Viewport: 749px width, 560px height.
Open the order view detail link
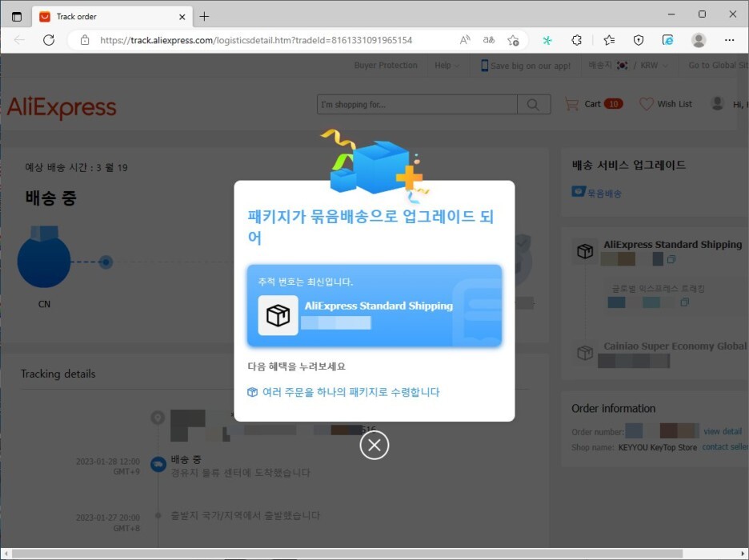(723, 431)
